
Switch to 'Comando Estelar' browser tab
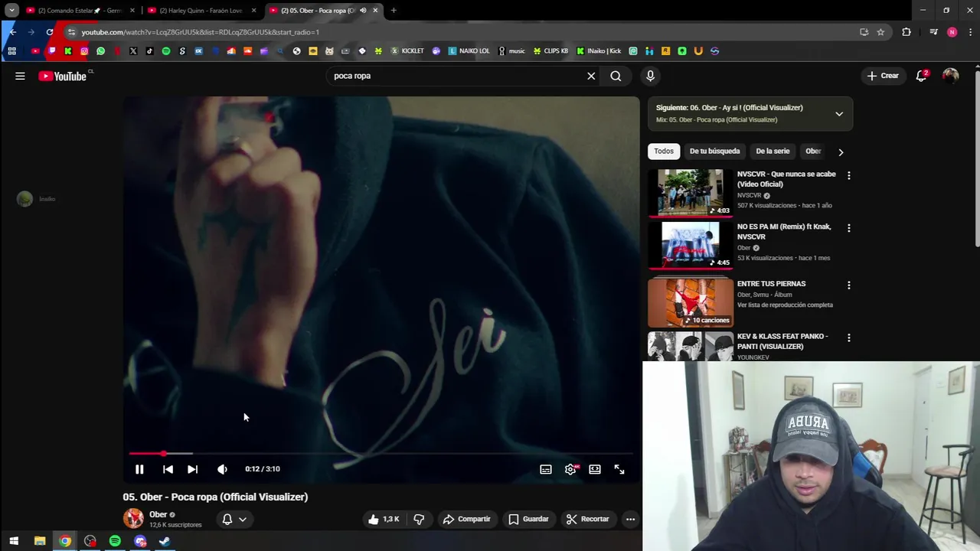pos(80,11)
